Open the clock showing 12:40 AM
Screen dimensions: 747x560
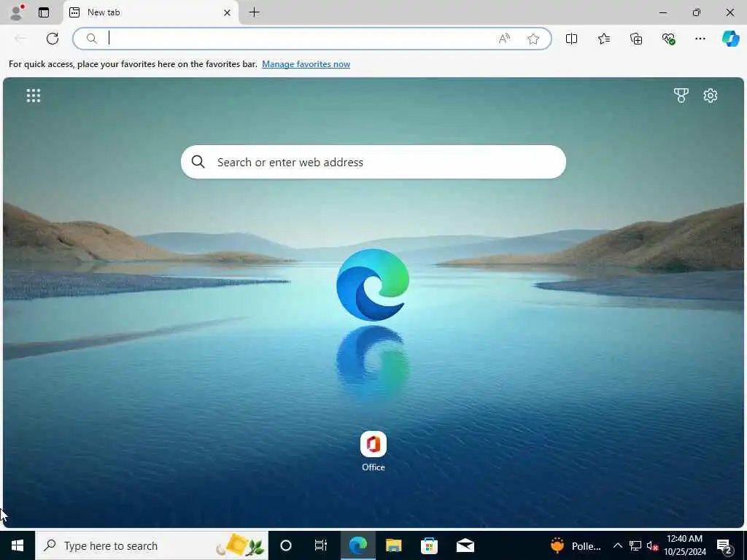[684, 545]
